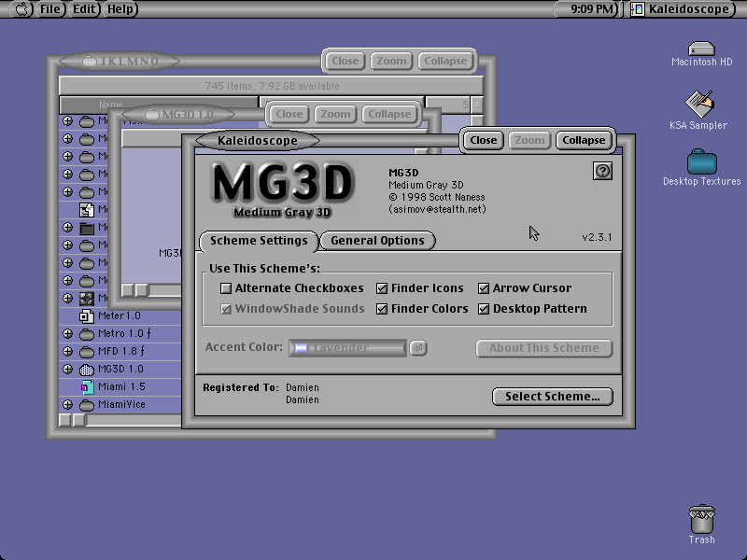Zoom the JKLMNO window
Image resolution: width=747 pixels, height=560 pixels.
coord(391,61)
